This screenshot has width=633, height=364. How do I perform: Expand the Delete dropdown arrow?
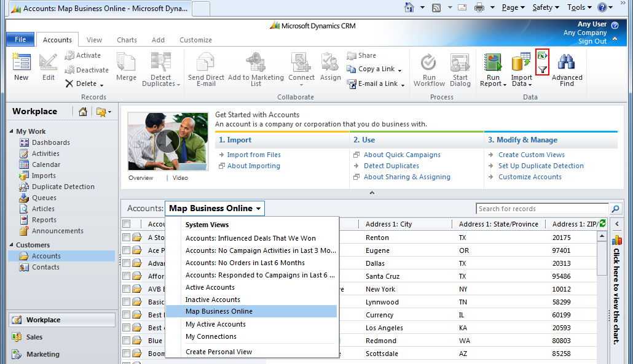pos(102,85)
